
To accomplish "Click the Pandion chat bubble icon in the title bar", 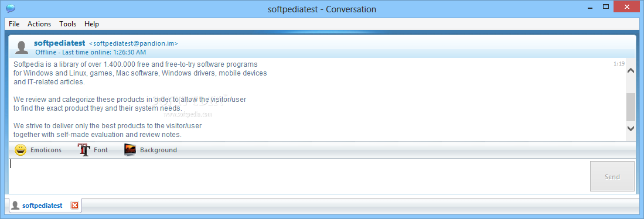I will (x=11, y=9).
